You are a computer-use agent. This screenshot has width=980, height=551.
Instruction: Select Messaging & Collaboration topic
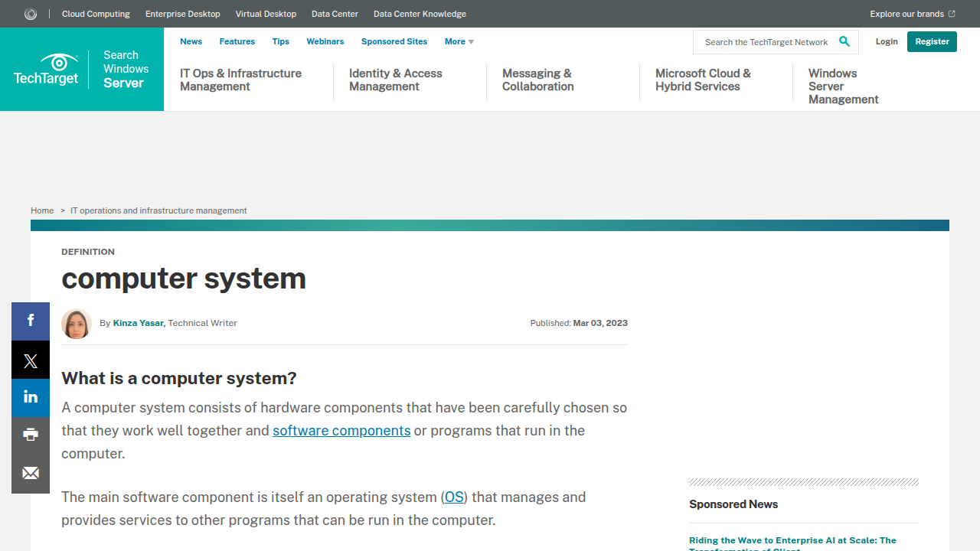click(538, 80)
